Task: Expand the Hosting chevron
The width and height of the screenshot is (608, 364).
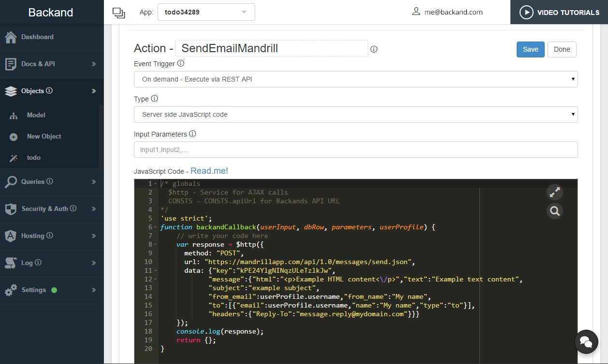Action: (94, 236)
